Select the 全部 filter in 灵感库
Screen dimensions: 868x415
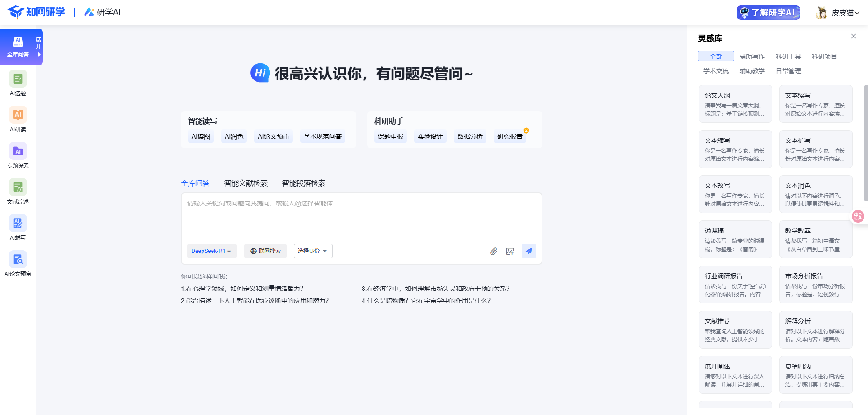click(716, 56)
